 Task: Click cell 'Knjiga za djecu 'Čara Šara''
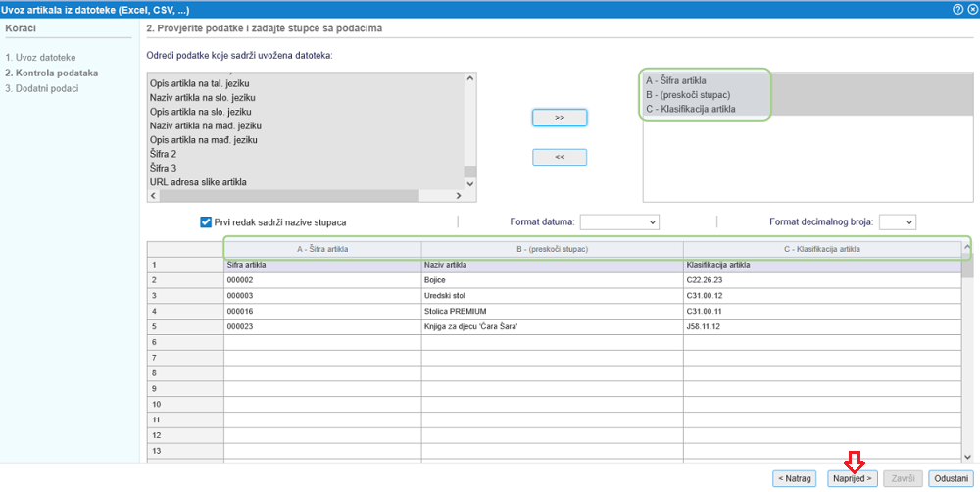click(553, 326)
